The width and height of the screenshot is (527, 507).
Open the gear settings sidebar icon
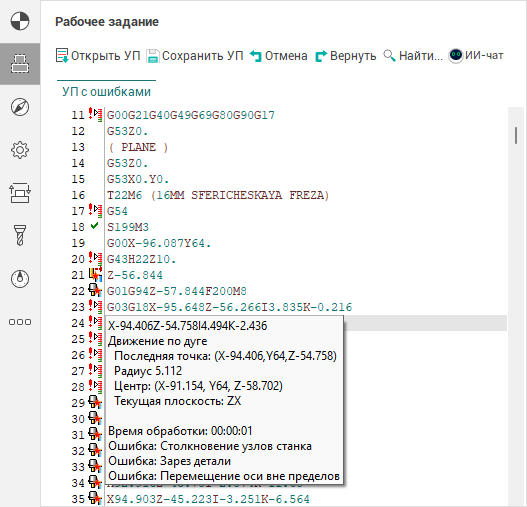(x=20, y=150)
